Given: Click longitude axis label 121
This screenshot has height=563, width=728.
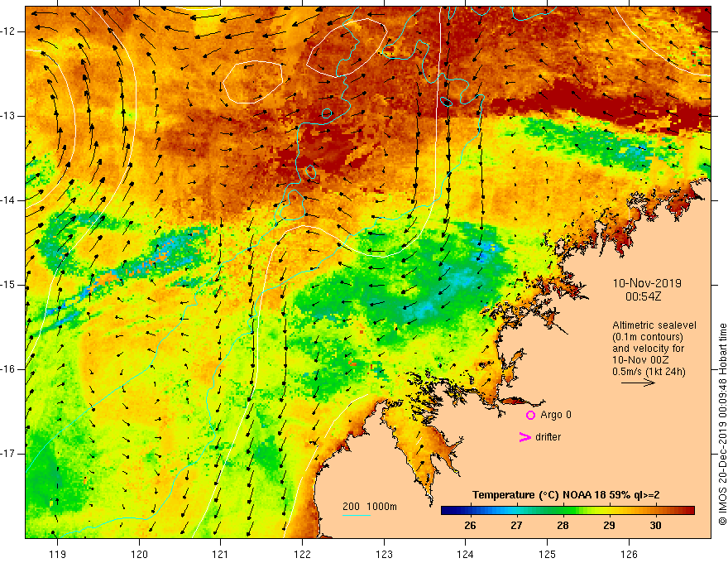Looking at the screenshot, I should coord(221,554).
